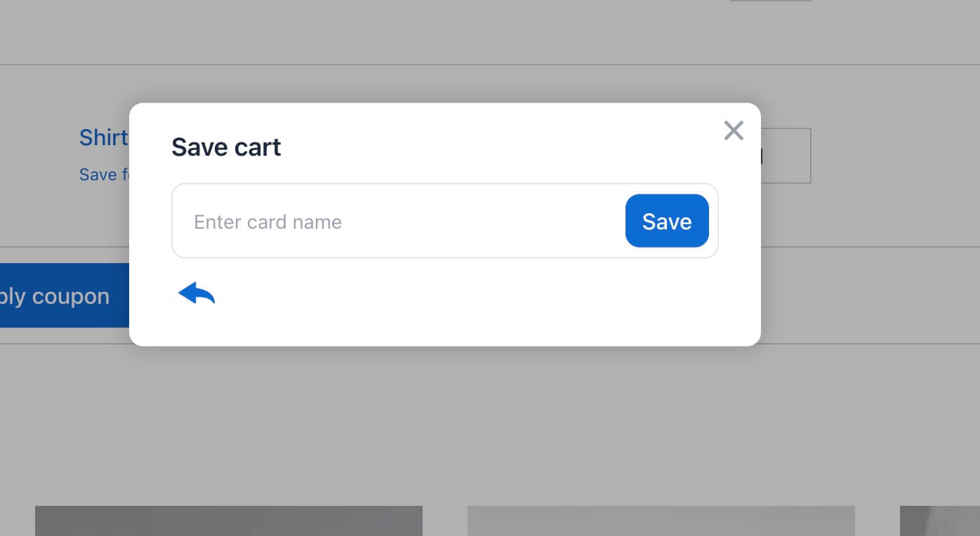Click the Apply coupon button

click(55, 295)
